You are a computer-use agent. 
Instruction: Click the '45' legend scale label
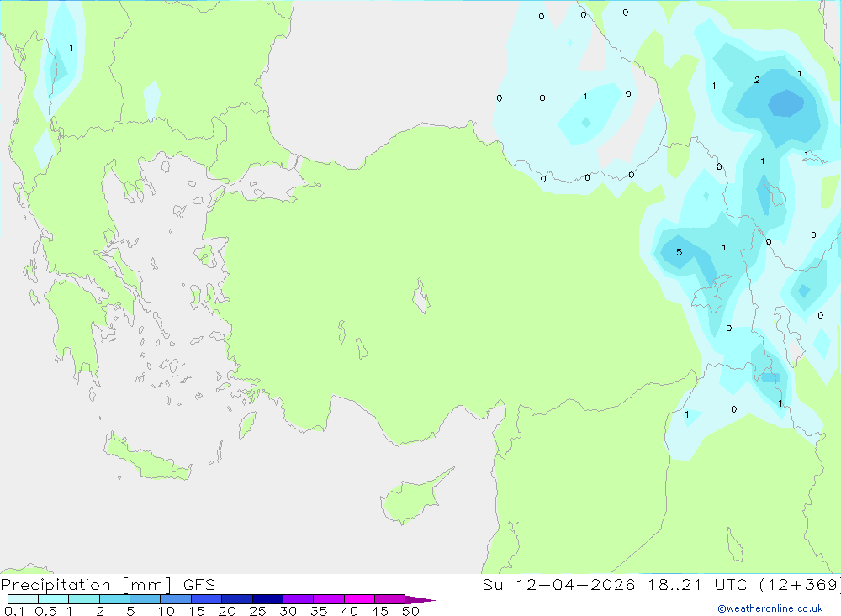pyautogui.click(x=380, y=611)
